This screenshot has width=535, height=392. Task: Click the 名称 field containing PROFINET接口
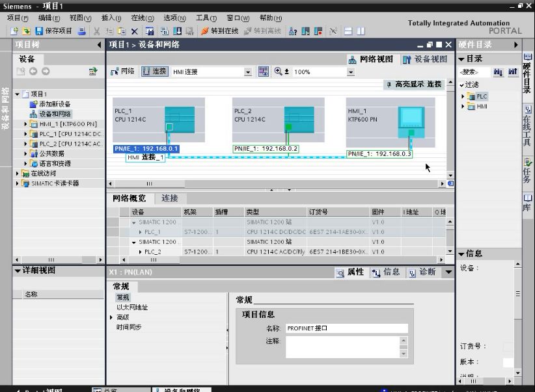348,328
